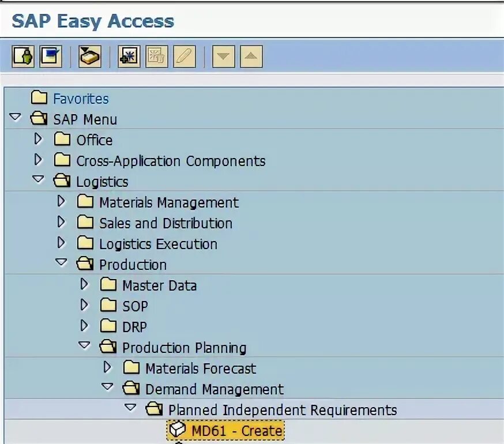Click the SOP folder icon

click(108, 305)
